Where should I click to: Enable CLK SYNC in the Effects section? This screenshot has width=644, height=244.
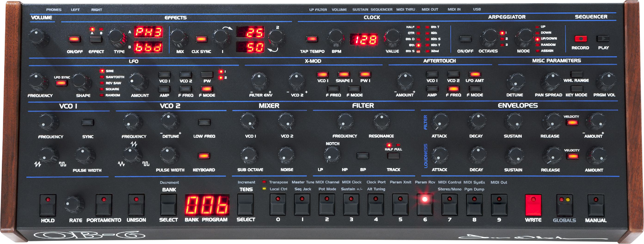click(x=201, y=40)
